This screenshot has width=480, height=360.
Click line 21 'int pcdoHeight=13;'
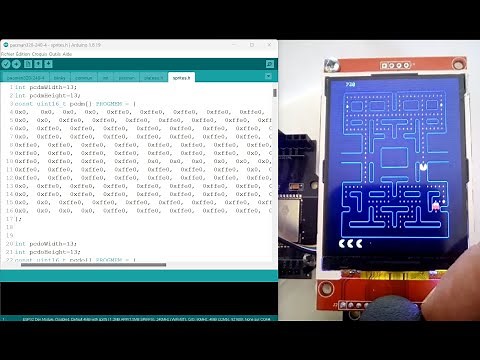coord(48,252)
